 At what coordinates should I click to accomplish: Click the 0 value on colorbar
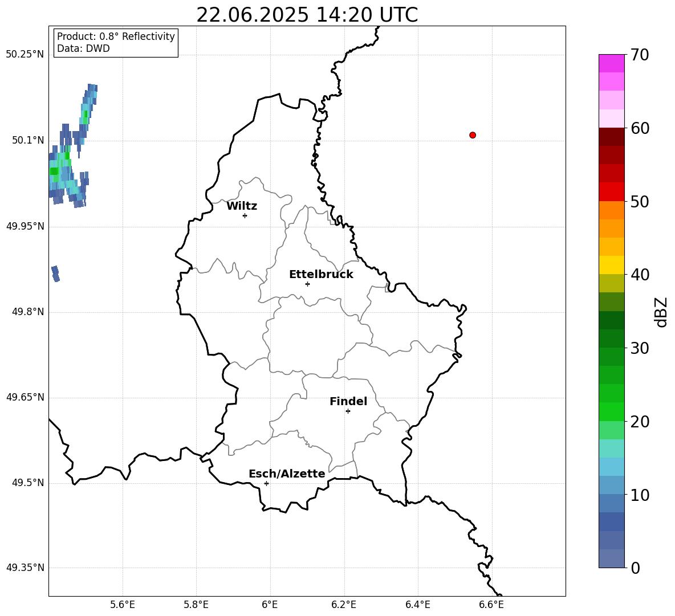click(635, 568)
